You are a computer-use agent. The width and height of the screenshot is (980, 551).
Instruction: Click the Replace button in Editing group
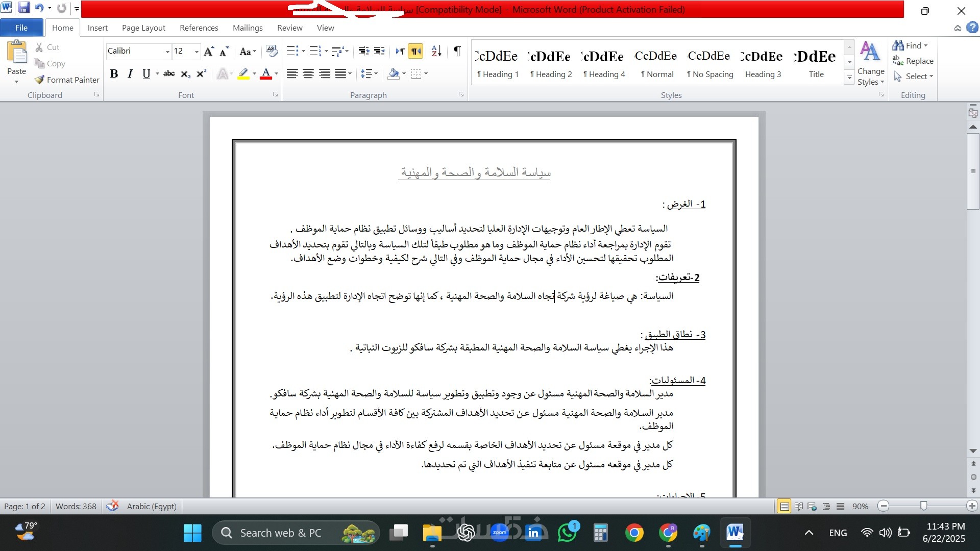click(913, 61)
